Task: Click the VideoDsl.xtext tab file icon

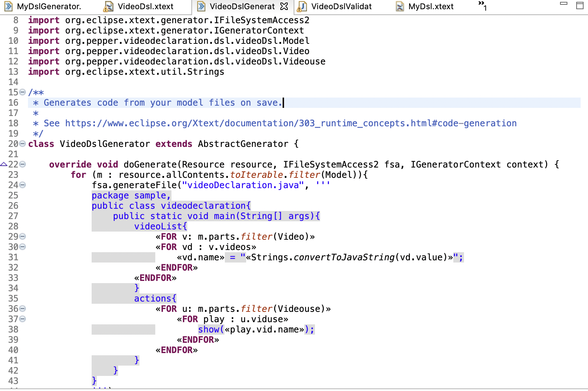Action: click(x=108, y=6)
